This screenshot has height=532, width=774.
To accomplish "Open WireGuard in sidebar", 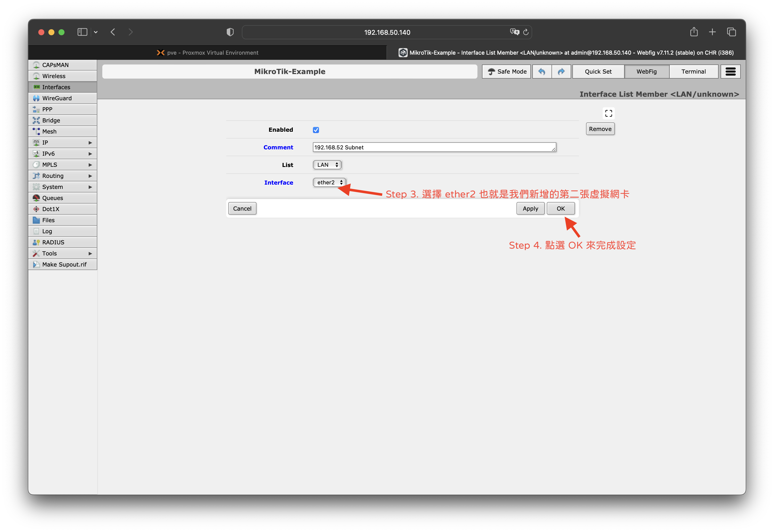I will click(57, 98).
